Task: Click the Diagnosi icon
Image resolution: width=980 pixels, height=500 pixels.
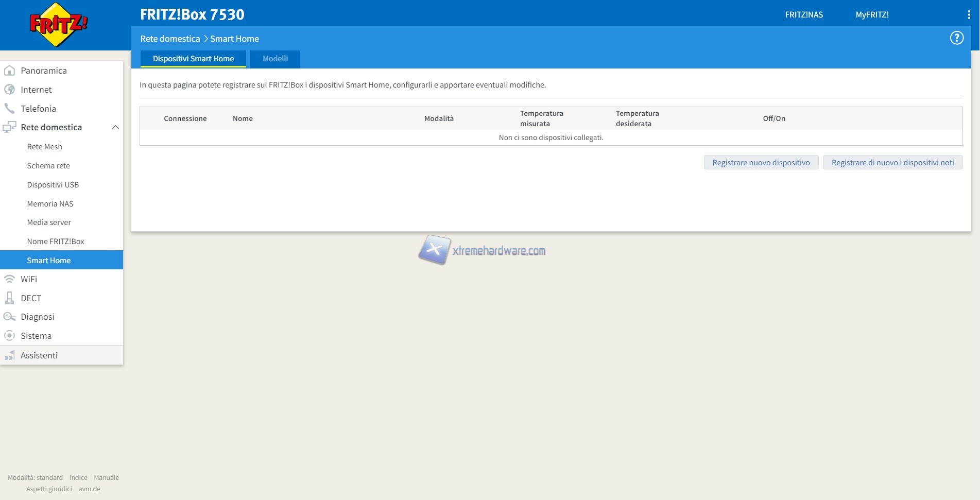Action: point(9,317)
